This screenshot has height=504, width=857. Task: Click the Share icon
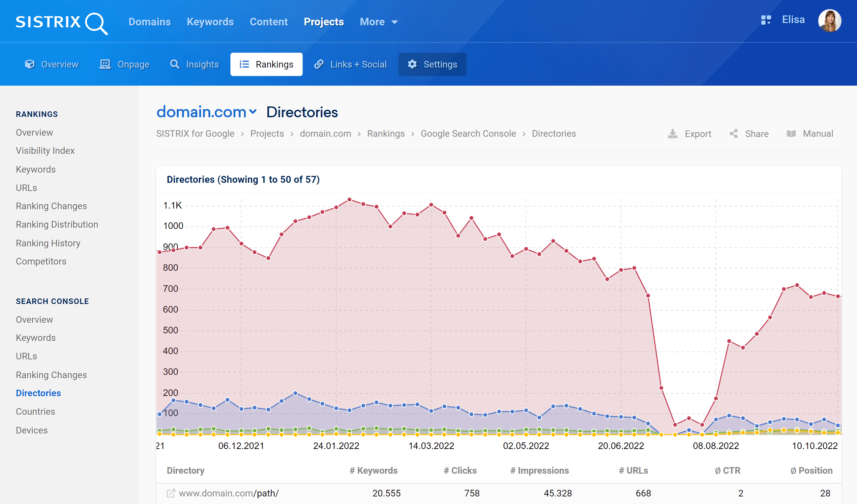[x=734, y=133]
